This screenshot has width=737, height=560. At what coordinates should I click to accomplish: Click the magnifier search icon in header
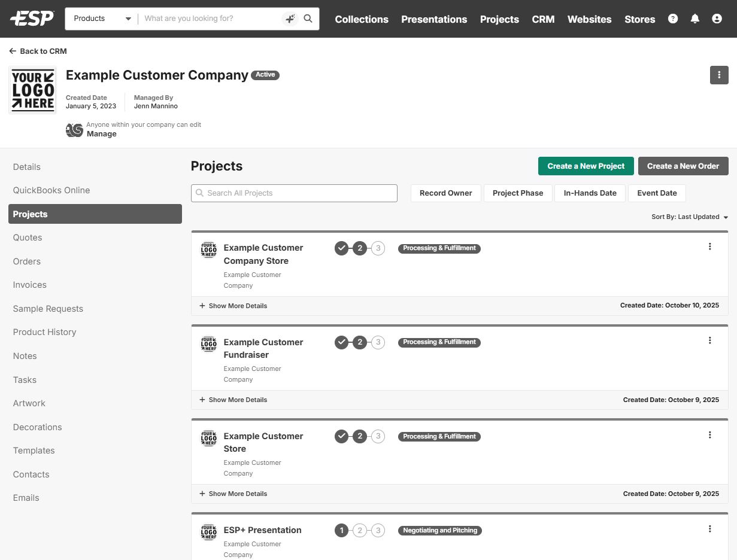(x=308, y=19)
